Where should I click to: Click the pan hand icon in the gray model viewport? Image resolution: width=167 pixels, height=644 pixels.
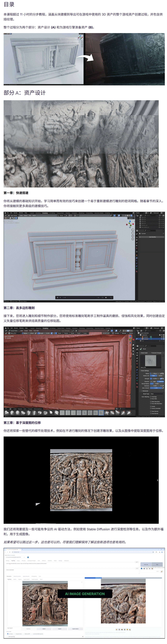[x=133, y=233]
